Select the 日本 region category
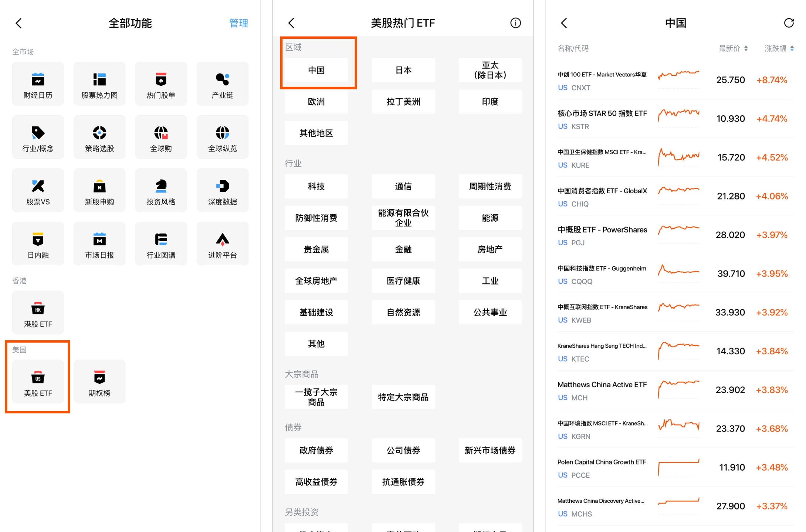806x532 pixels. (403, 70)
